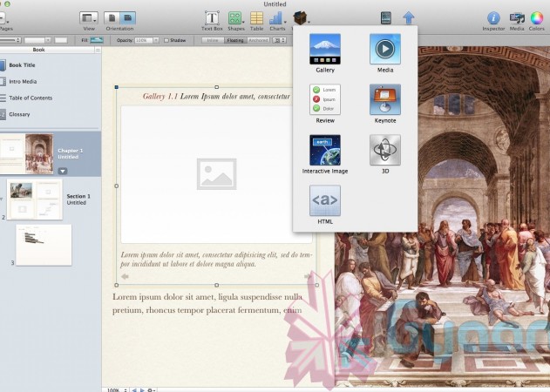Click the Text Box tool
Viewport: 550px width, 392px height.
tap(212, 17)
